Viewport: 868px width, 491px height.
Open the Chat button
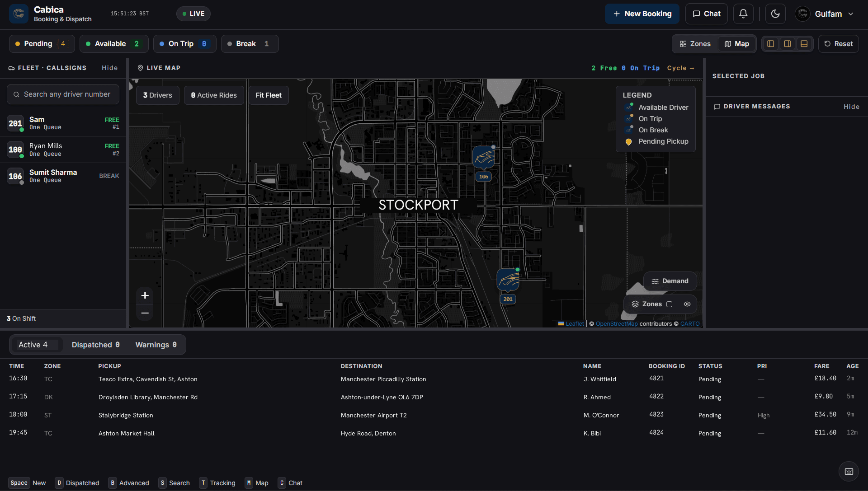(x=706, y=14)
